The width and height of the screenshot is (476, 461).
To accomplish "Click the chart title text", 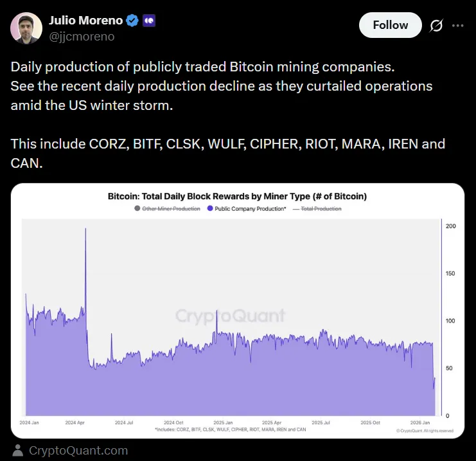I will (237, 196).
